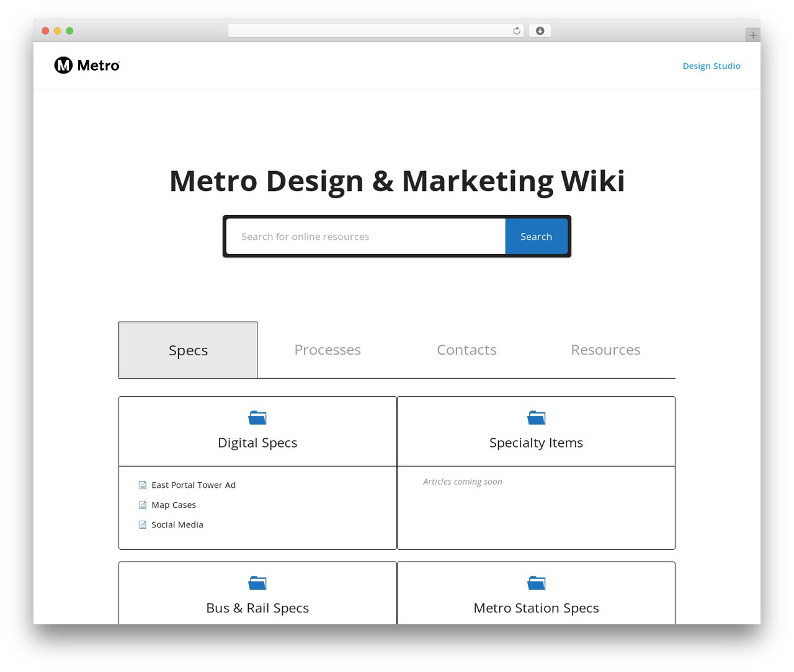Minimize the browser window with yellow button

(58, 31)
